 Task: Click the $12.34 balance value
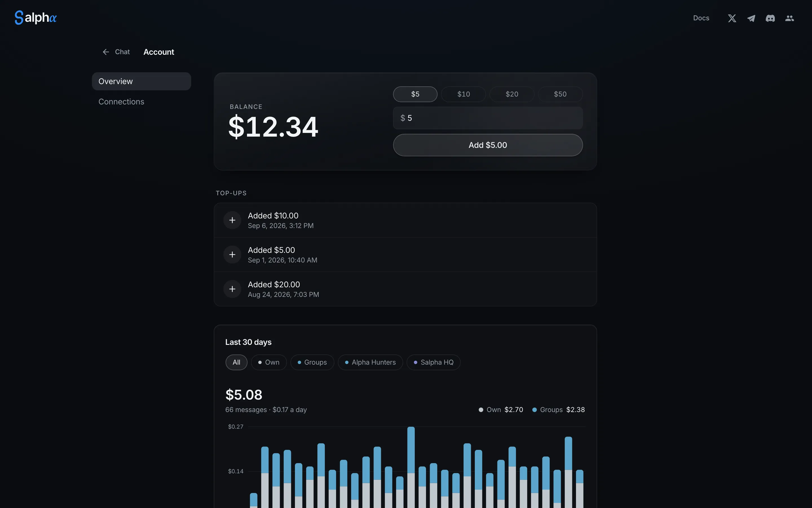click(x=273, y=127)
